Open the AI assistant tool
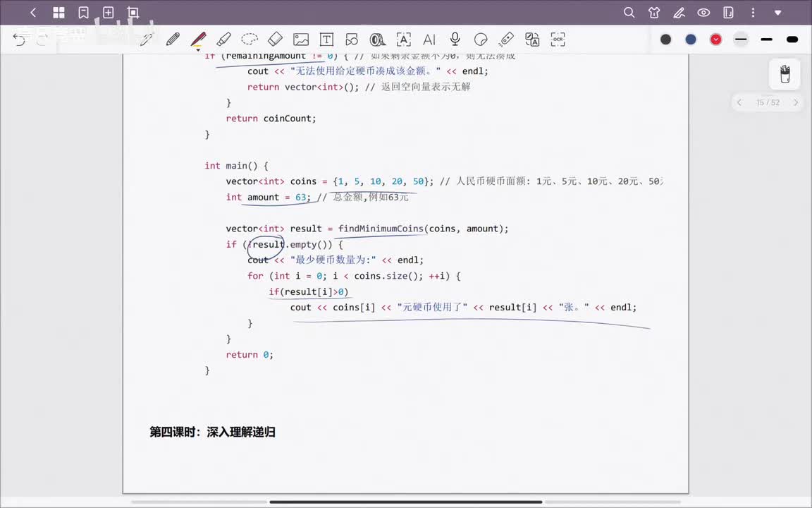Screen dimensions: 812x508 pos(429,40)
